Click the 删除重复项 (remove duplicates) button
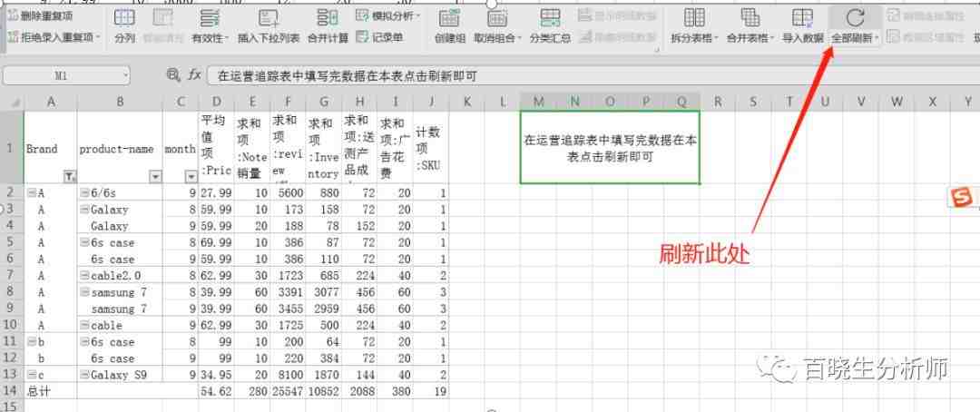980x412 pixels. click(x=41, y=16)
